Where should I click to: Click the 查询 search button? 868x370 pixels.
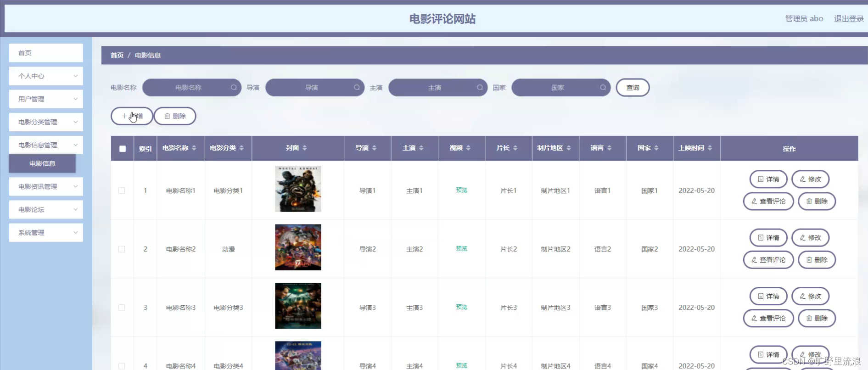click(x=633, y=87)
